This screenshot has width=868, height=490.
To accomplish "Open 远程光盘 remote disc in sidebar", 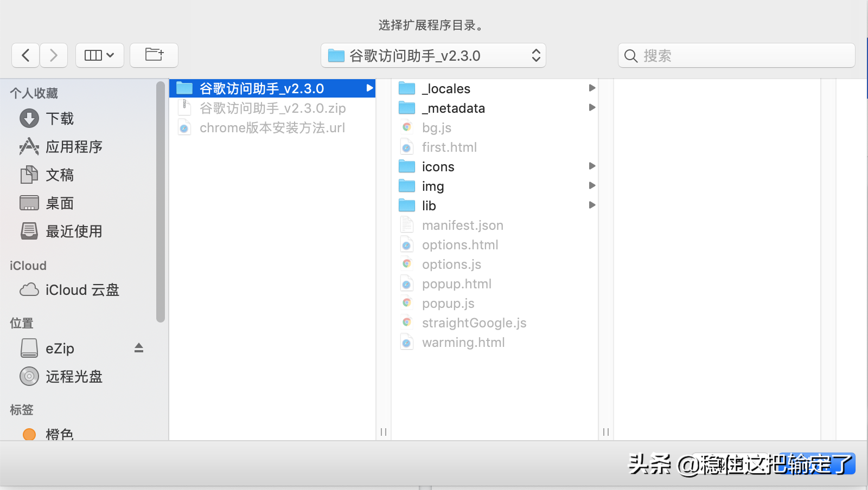I will point(74,377).
